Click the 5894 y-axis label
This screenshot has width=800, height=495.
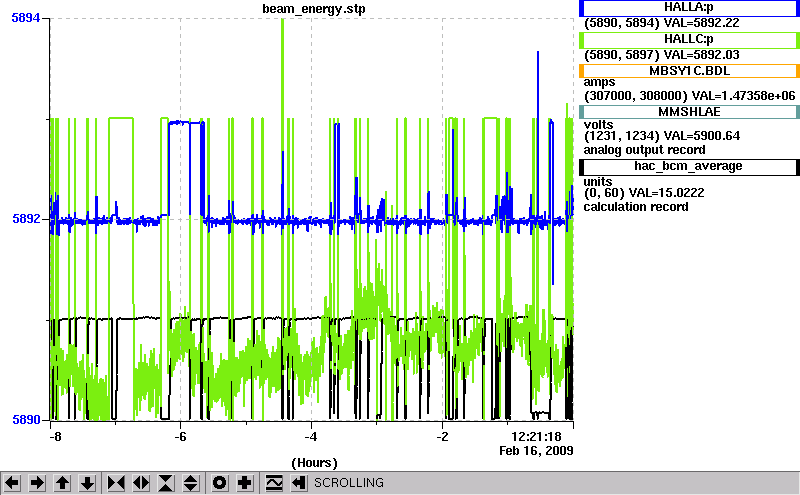tap(26, 18)
